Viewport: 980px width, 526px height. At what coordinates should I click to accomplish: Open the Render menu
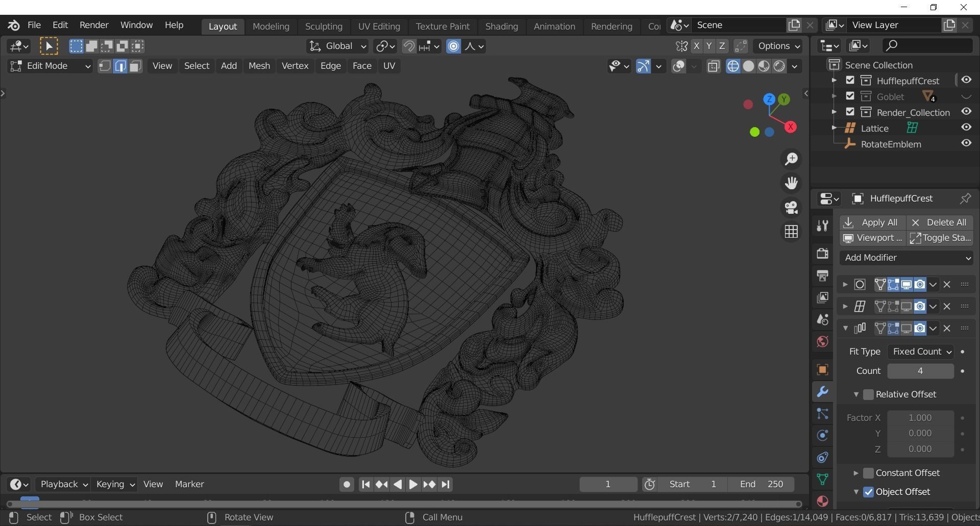(x=94, y=25)
